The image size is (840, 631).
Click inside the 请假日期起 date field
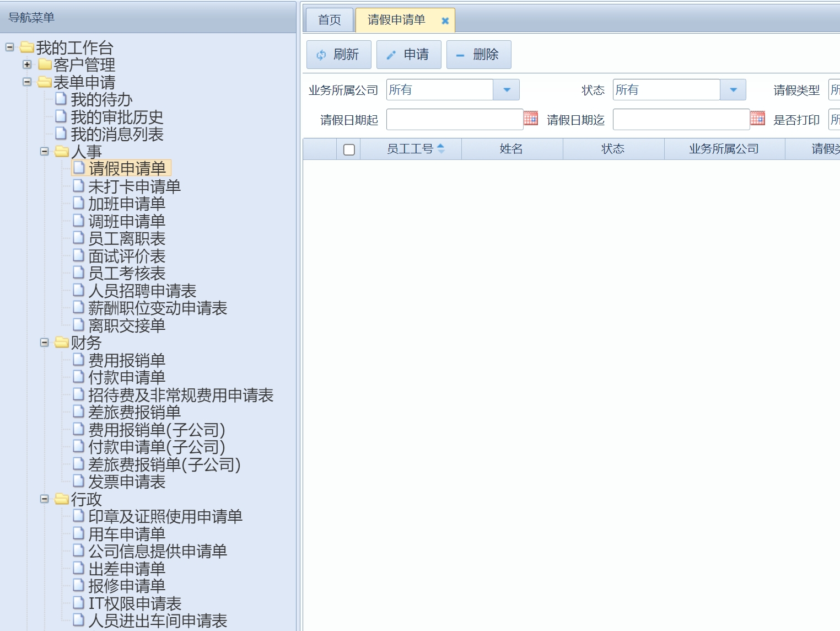pos(455,119)
